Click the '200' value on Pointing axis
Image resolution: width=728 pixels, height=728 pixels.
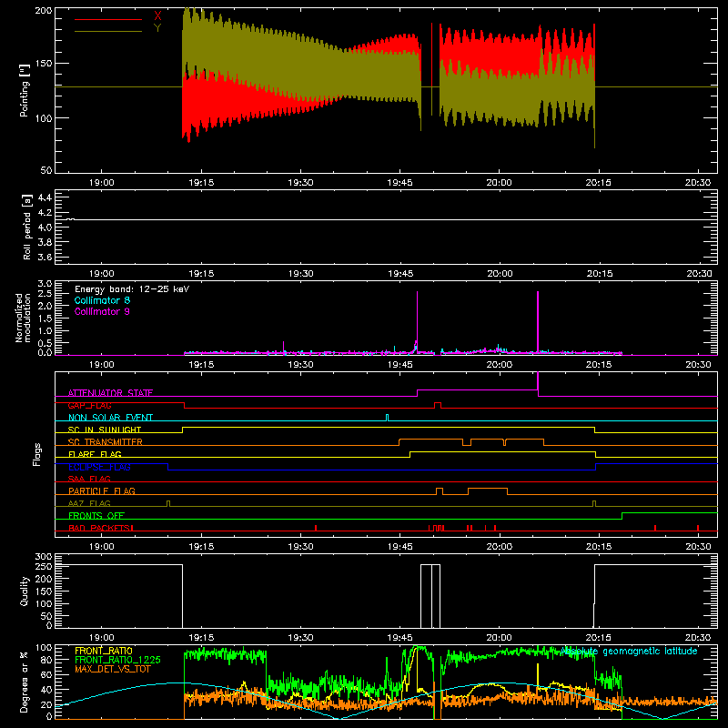pos(44,10)
